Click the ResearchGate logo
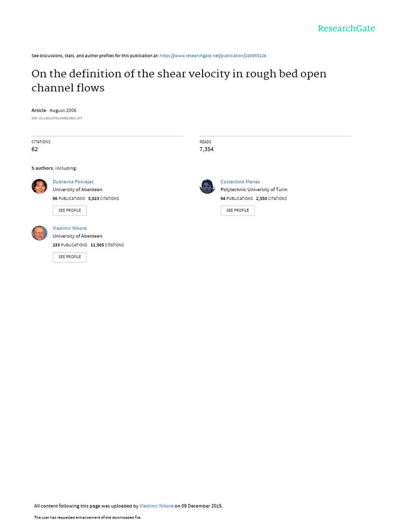Viewport: 399px width, 532px height. pyautogui.click(x=346, y=29)
